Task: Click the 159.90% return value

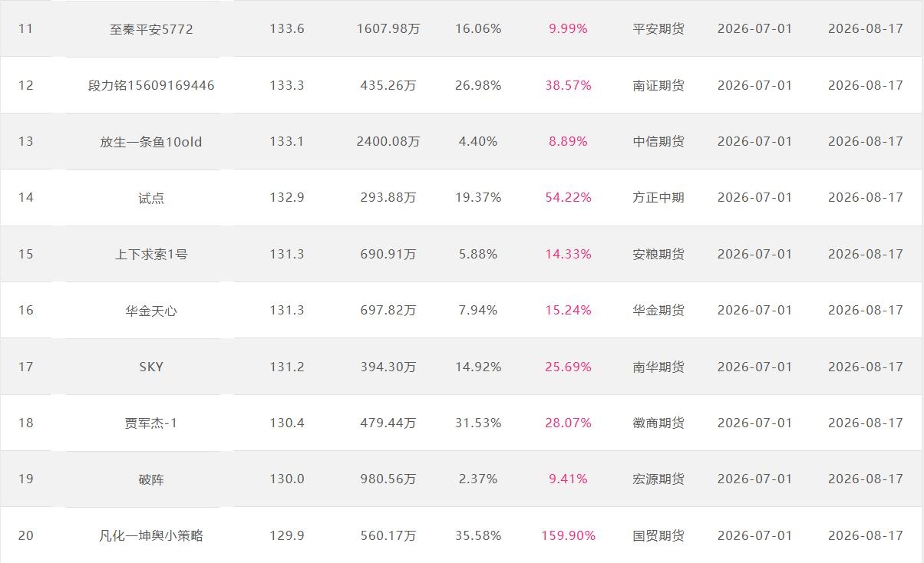Action: pos(568,535)
